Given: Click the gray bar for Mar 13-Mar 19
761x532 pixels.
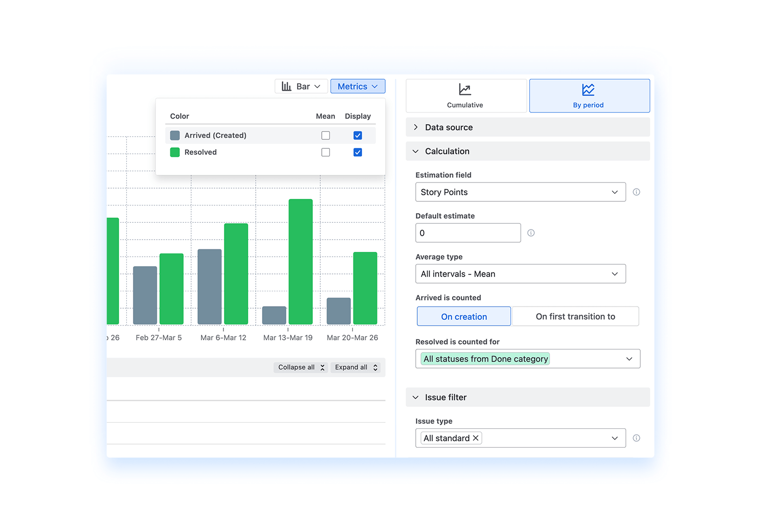Looking at the screenshot, I should pyautogui.click(x=274, y=315).
